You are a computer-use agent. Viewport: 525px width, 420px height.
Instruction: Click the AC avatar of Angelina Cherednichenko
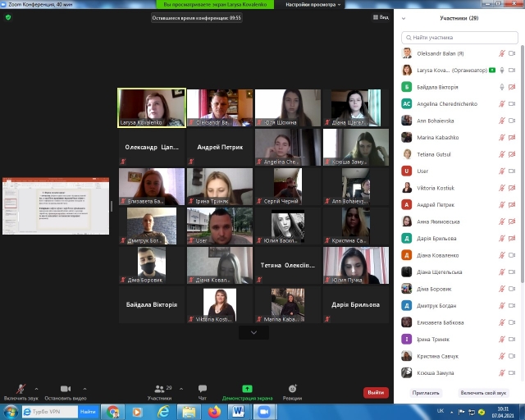click(x=407, y=104)
